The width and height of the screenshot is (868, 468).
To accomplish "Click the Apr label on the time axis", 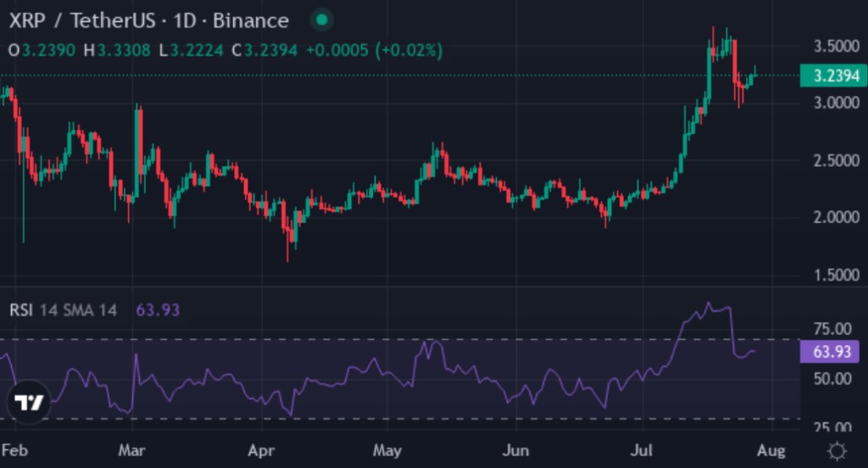I will click(261, 450).
